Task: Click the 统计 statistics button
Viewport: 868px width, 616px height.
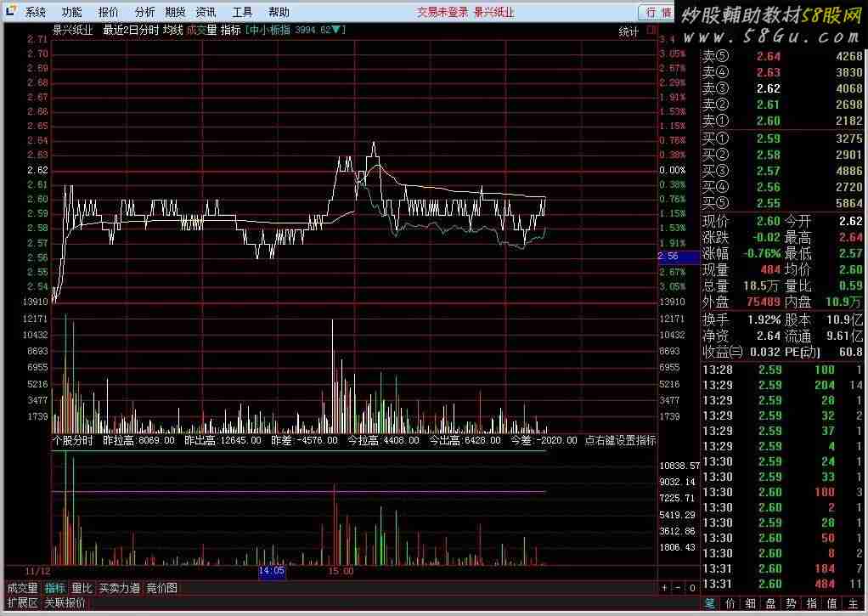Action: click(x=629, y=31)
